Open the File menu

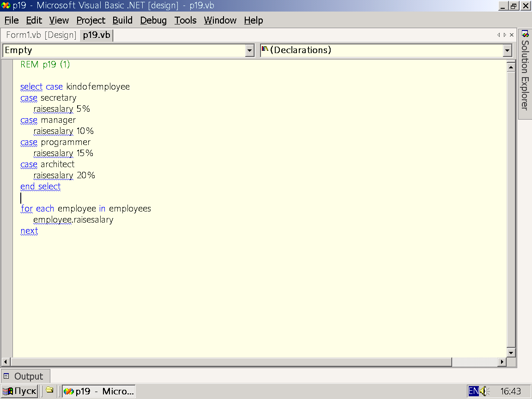(x=12, y=20)
